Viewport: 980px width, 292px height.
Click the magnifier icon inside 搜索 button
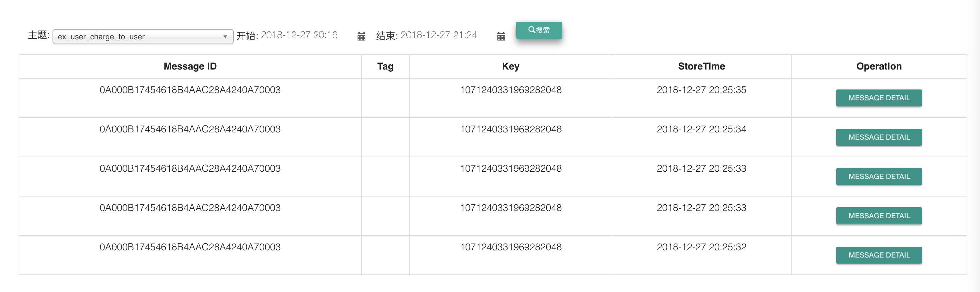coord(531,30)
